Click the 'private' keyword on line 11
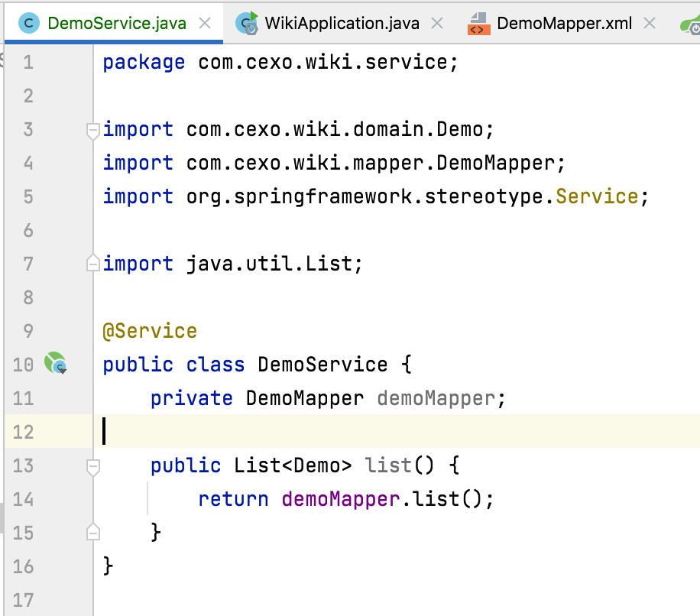 pos(192,398)
